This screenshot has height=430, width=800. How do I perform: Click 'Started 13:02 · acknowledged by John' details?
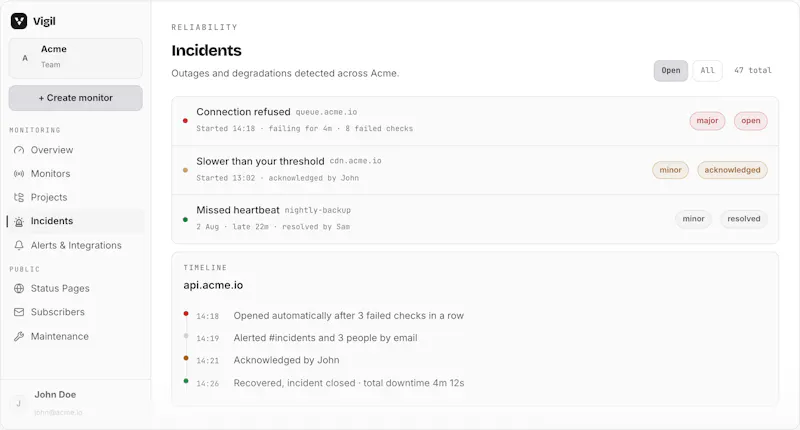coord(278,178)
